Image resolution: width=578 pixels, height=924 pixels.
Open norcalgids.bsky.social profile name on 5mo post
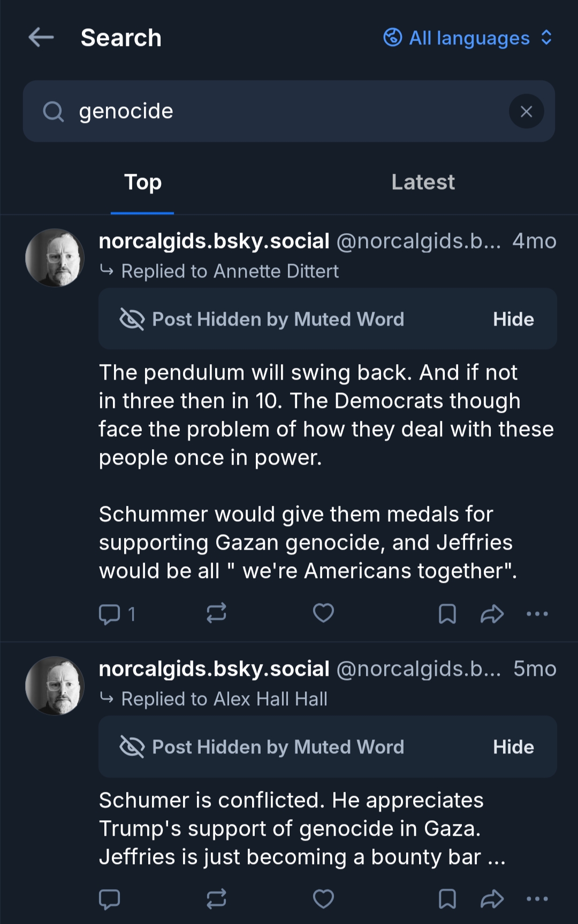click(214, 669)
